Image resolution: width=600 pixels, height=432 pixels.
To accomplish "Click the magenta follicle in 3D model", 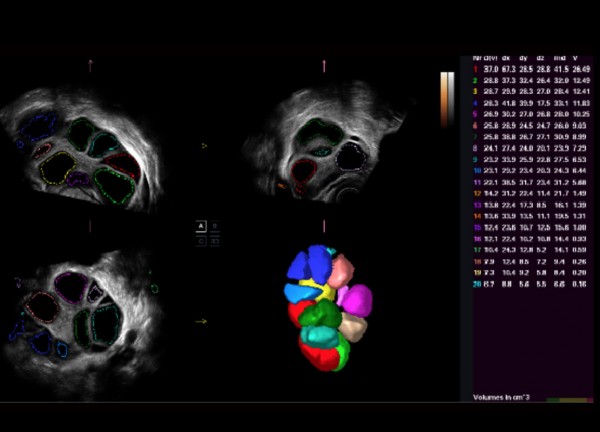I will [356, 298].
